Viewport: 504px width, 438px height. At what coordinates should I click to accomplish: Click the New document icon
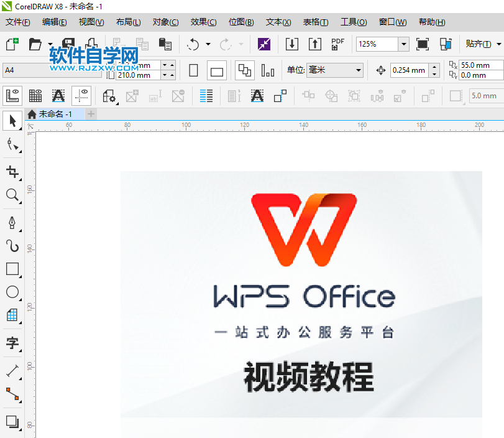coord(12,44)
